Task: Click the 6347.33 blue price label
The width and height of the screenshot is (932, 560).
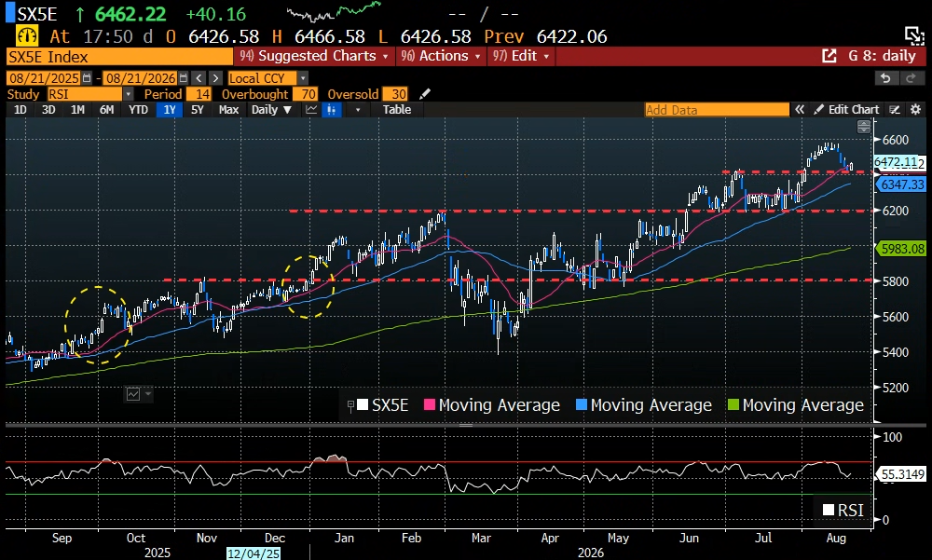Action: [x=901, y=184]
